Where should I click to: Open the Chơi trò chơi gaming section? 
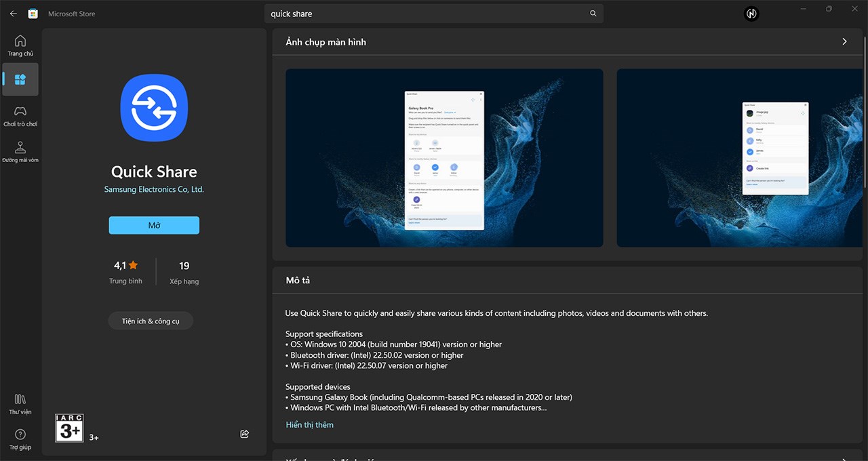tap(20, 115)
